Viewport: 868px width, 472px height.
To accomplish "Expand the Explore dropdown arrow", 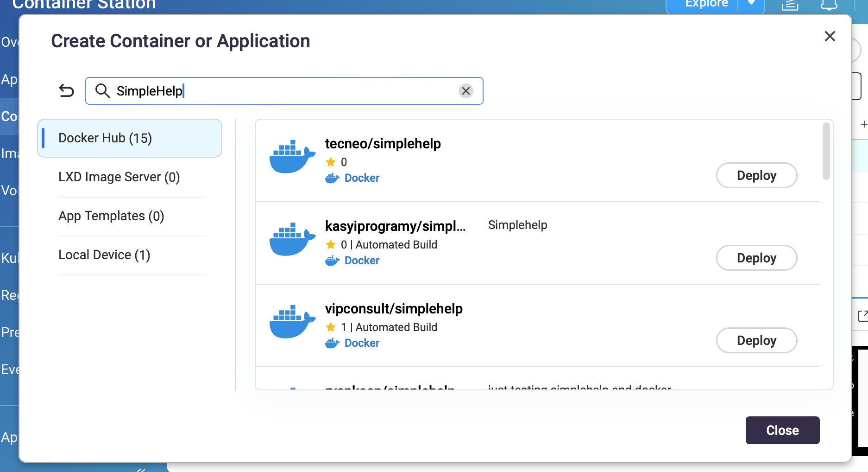I will [751, 4].
